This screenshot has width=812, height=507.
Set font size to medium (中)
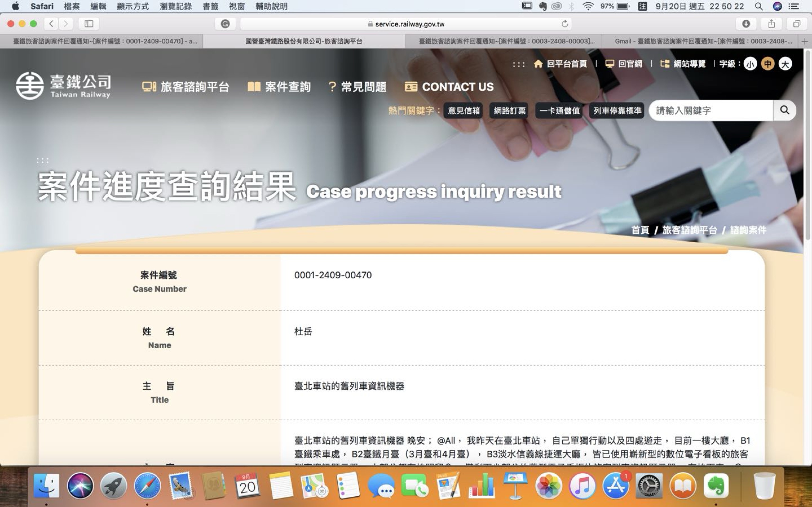tap(768, 64)
